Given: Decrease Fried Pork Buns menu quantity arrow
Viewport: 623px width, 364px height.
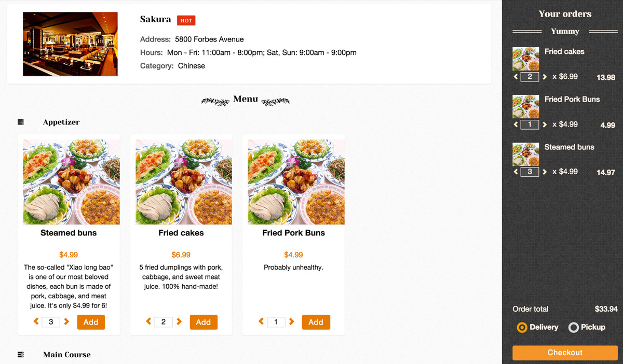Looking at the screenshot, I should 261,321.
